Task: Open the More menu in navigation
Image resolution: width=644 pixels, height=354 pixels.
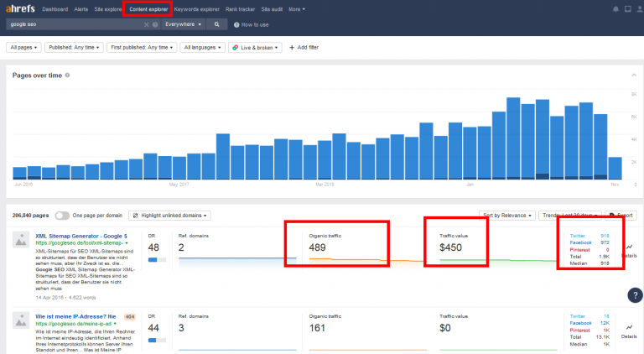Action: coord(297,9)
